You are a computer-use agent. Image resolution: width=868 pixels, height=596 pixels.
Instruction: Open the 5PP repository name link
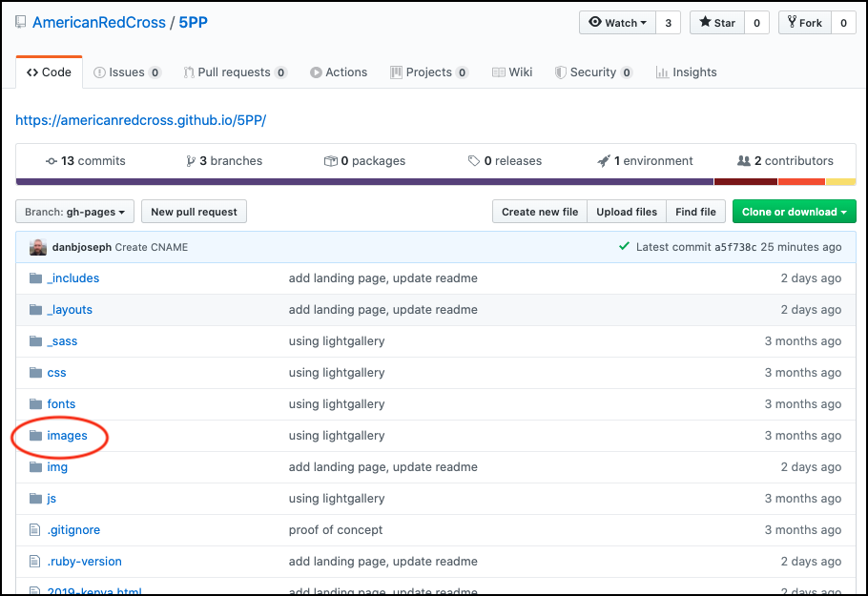coord(194,22)
